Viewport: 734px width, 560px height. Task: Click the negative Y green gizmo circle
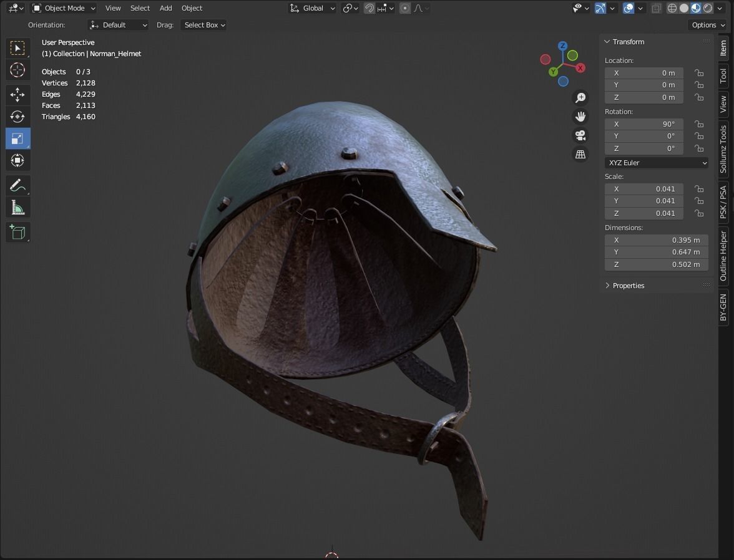(x=572, y=56)
